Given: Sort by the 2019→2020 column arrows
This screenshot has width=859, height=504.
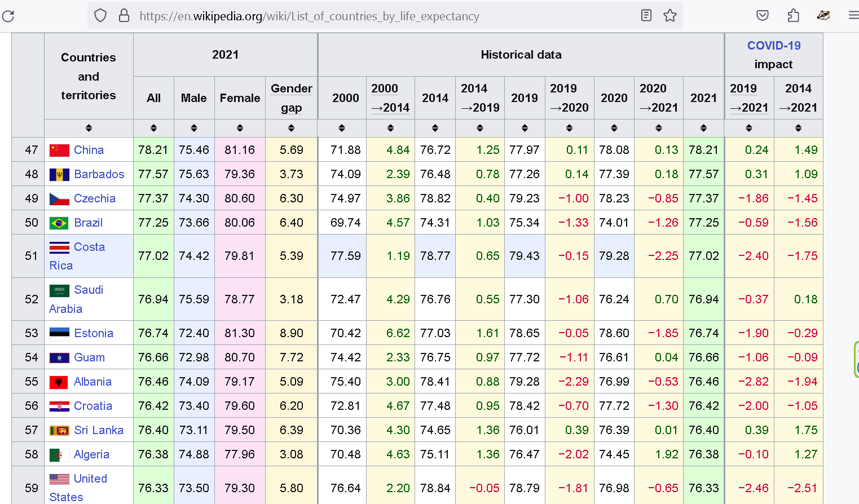Looking at the screenshot, I should tap(569, 128).
